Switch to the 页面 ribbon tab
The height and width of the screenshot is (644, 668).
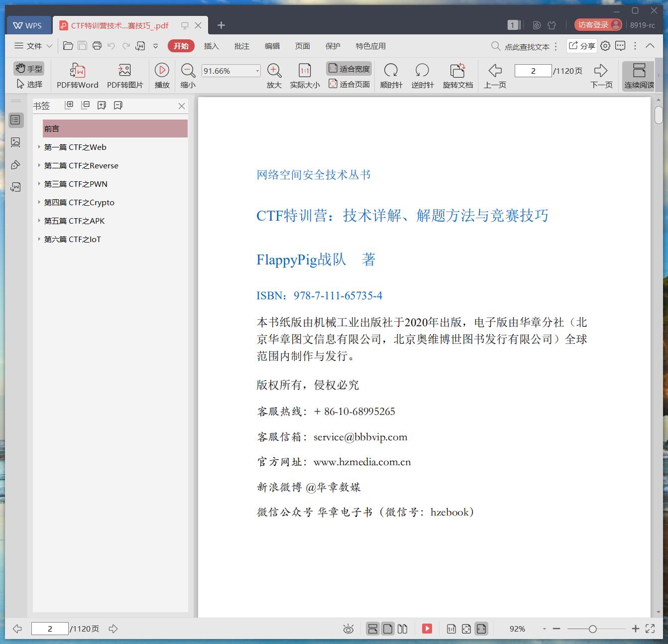click(302, 46)
